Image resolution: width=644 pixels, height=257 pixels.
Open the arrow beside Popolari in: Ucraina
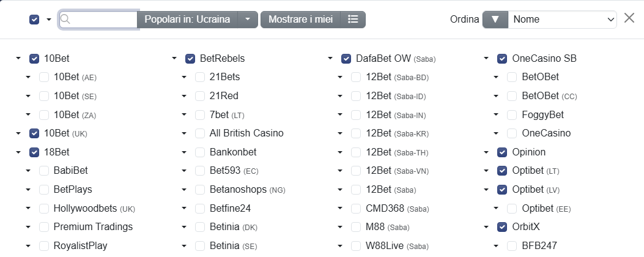[x=247, y=20]
